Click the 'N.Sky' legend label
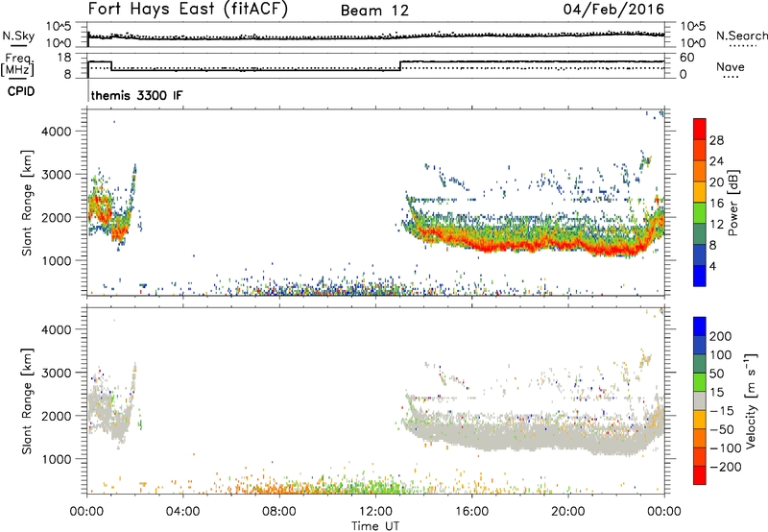The image size is (768, 532). click(18, 36)
